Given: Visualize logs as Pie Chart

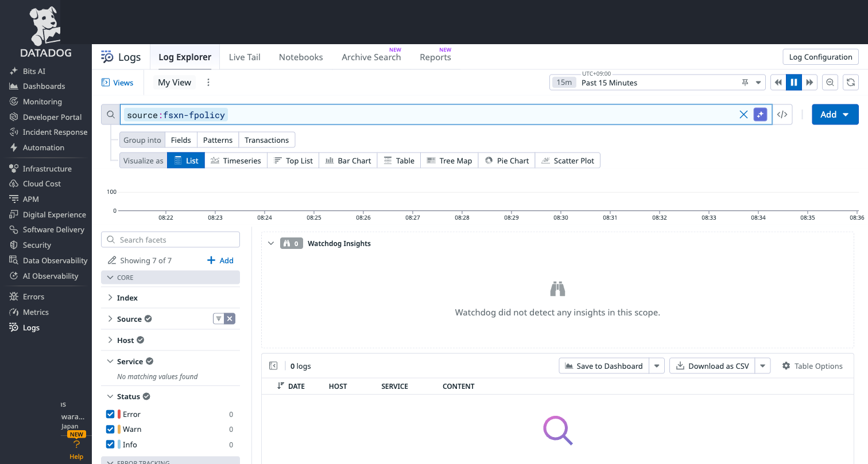Looking at the screenshot, I should click(x=507, y=161).
